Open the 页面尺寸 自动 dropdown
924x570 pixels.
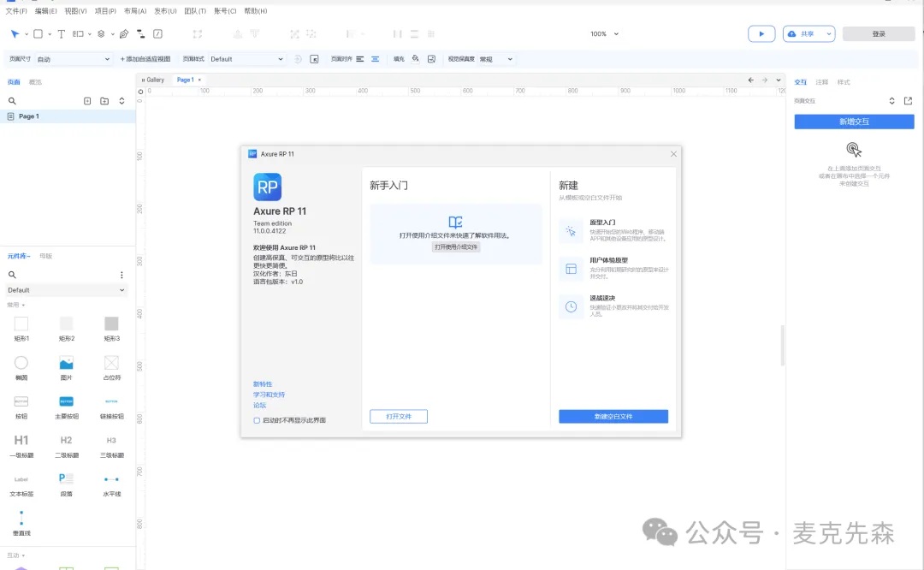73,59
